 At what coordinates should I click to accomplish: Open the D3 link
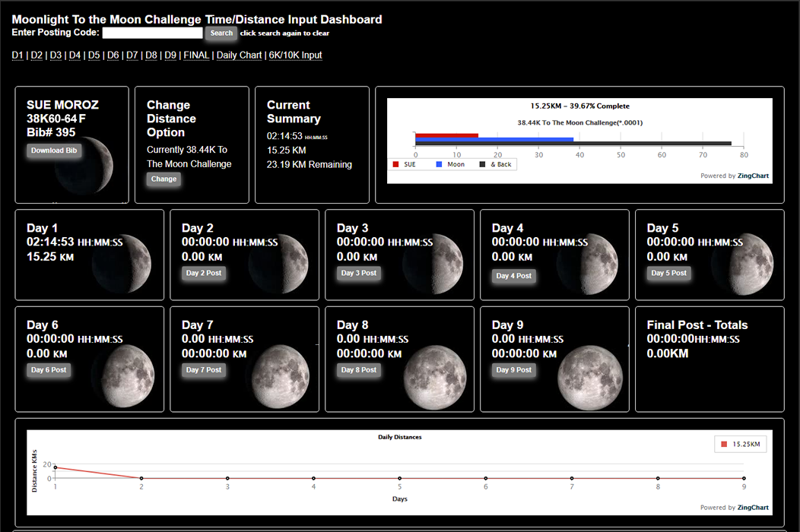(56, 55)
